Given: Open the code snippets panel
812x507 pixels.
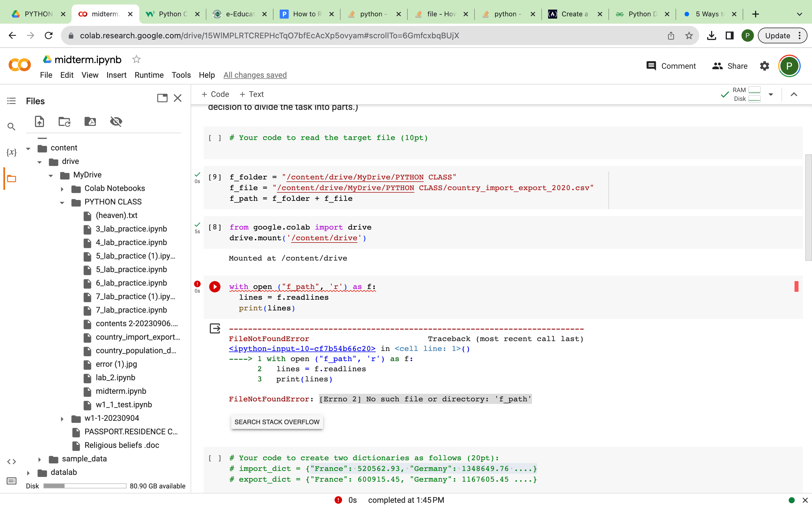Looking at the screenshot, I should [11, 461].
